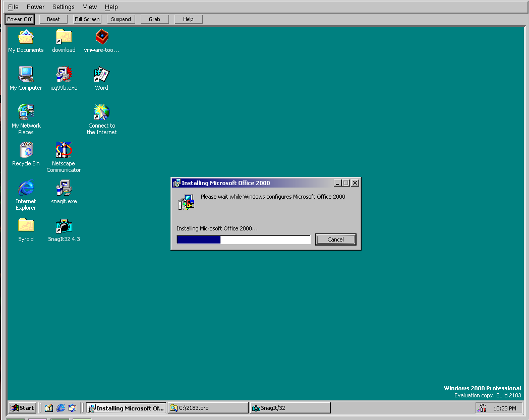The width and height of the screenshot is (529, 420).
Task: Click the Full Screen toolbar button
Action: click(x=87, y=19)
